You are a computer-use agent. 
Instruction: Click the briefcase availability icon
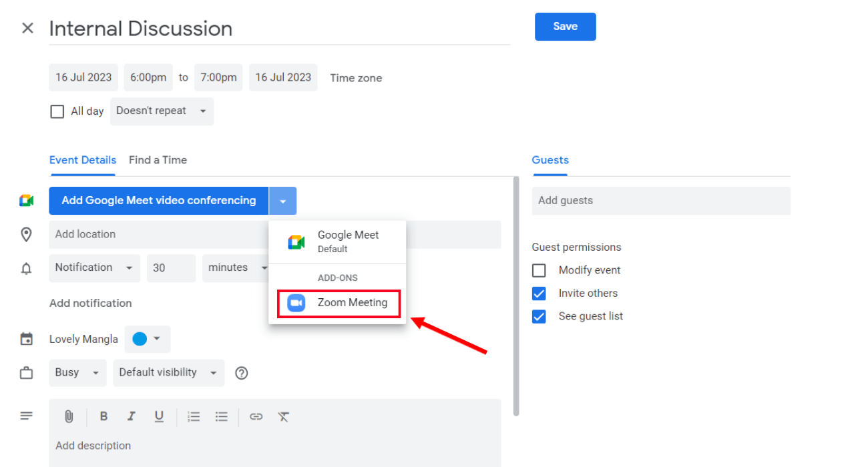[x=27, y=373]
